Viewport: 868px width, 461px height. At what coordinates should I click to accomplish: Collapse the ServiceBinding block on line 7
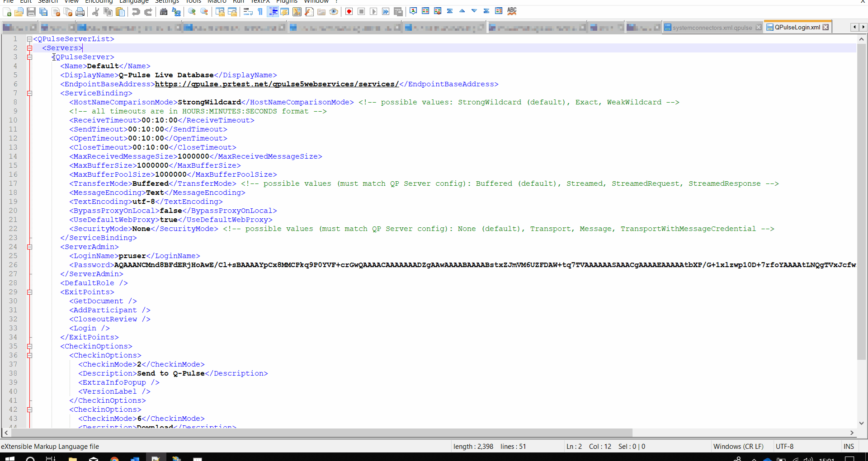click(x=29, y=93)
